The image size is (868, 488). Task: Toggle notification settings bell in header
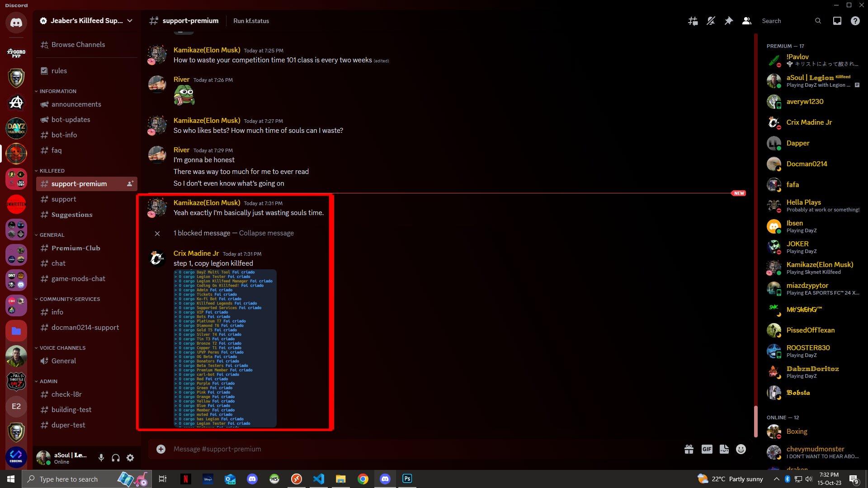click(x=711, y=21)
